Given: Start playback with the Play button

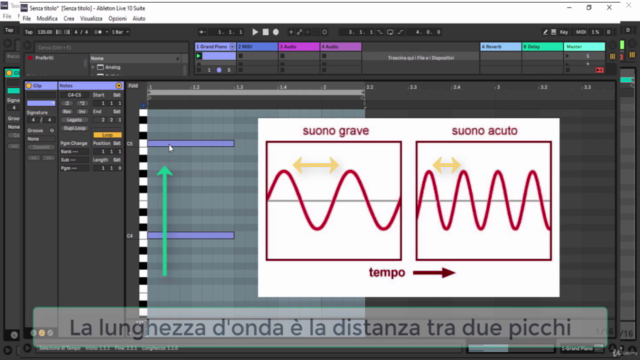Looking at the screenshot, I should tap(255, 32).
